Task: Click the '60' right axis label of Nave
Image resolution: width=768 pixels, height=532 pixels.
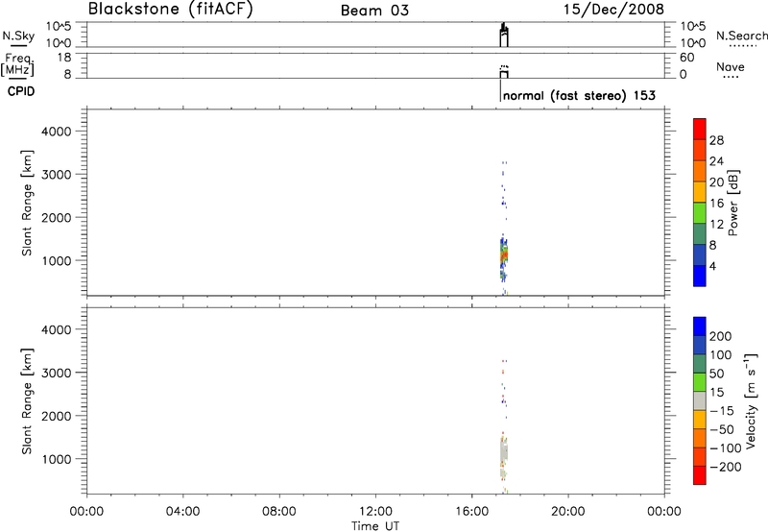Action: point(686,58)
